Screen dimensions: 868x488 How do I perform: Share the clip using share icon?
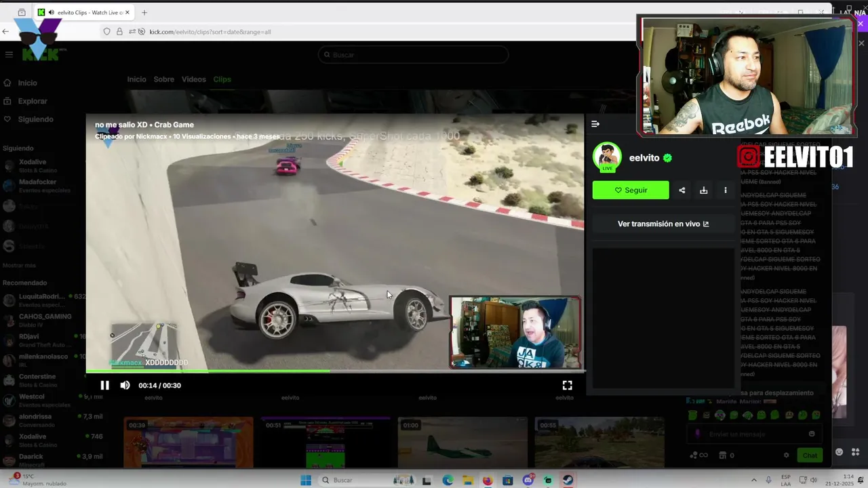(x=682, y=190)
